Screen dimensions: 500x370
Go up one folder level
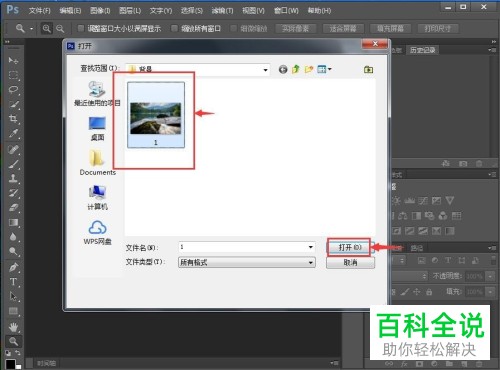click(x=296, y=69)
